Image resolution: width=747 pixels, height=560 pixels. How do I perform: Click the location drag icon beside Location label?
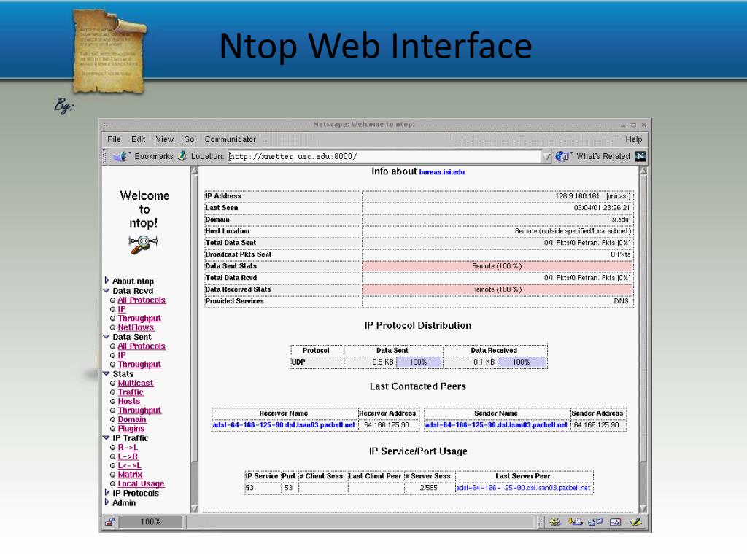pos(182,156)
